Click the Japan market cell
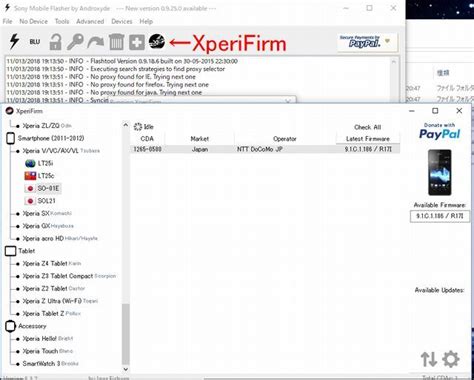Viewport: 474px width, 380px height. pyautogui.click(x=200, y=149)
